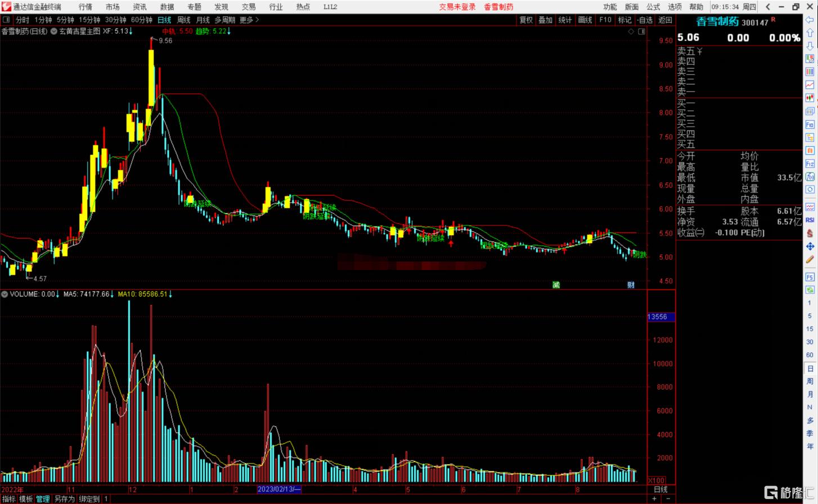Click the 绑定到 button at bottom

tap(89, 499)
